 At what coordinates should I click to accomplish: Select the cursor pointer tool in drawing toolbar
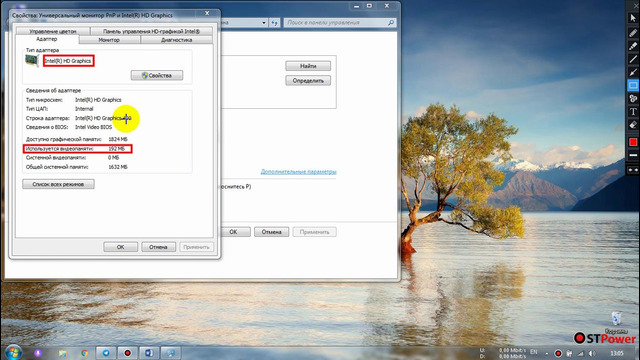click(633, 18)
